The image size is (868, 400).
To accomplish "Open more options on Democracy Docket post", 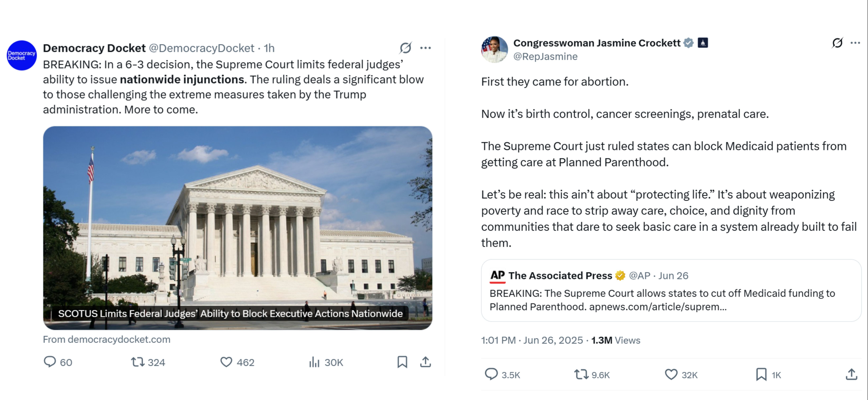I will point(426,48).
